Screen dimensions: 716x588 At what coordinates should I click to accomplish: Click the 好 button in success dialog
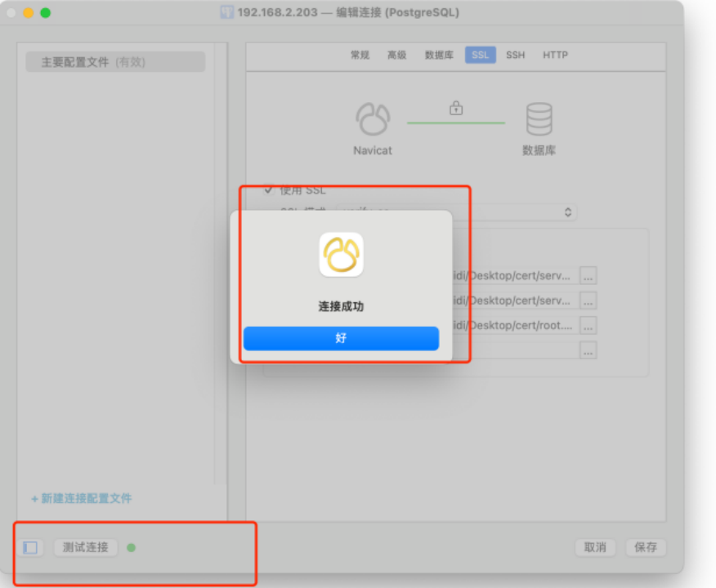click(x=341, y=338)
